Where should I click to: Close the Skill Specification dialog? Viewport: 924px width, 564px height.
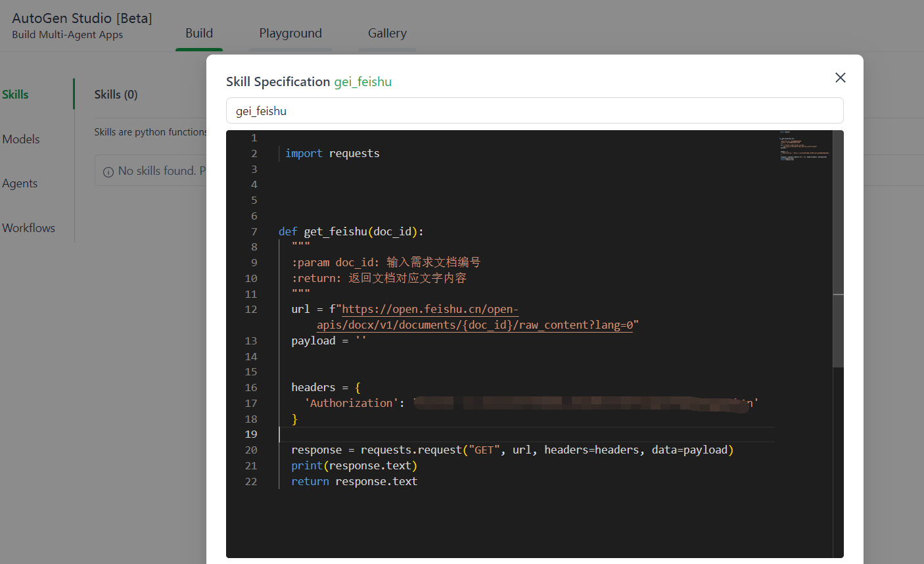(840, 78)
